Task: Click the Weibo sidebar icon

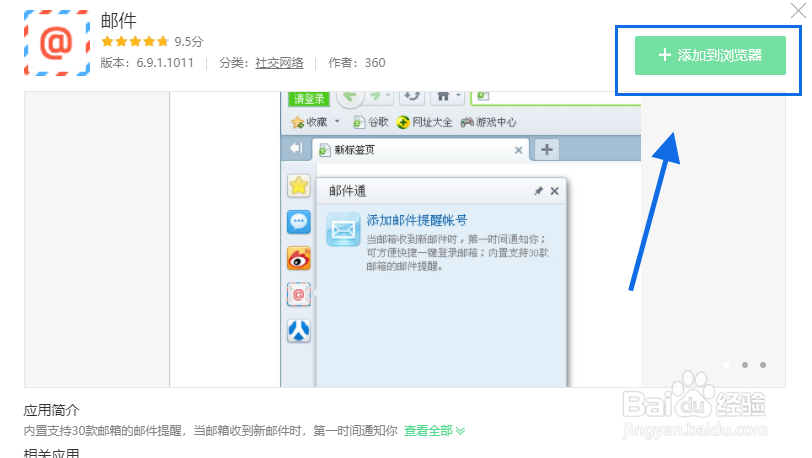Action: pos(299,258)
